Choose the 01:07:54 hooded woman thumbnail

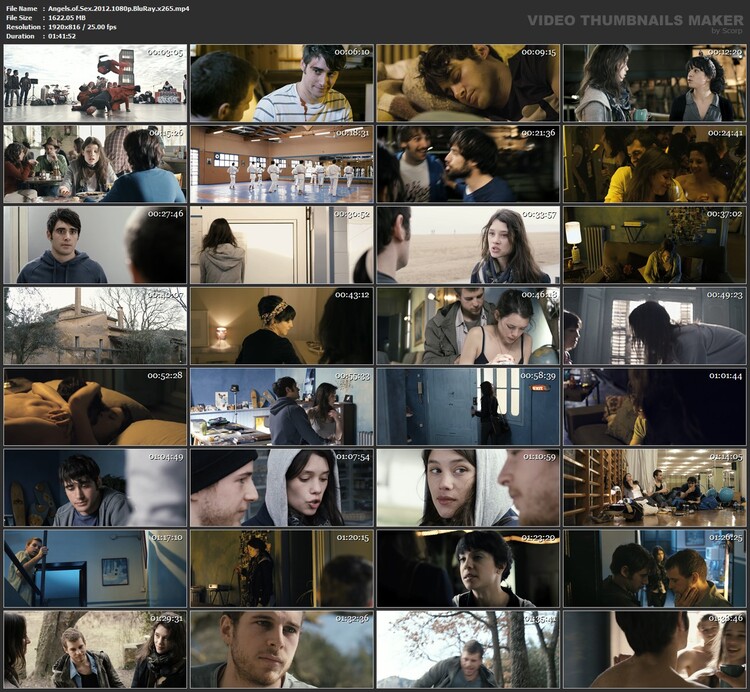(281, 488)
